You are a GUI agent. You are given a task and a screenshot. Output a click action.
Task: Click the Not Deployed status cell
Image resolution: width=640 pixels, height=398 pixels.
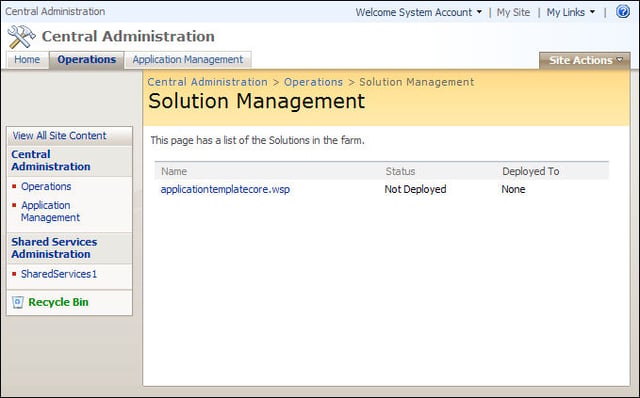tap(415, 189)
